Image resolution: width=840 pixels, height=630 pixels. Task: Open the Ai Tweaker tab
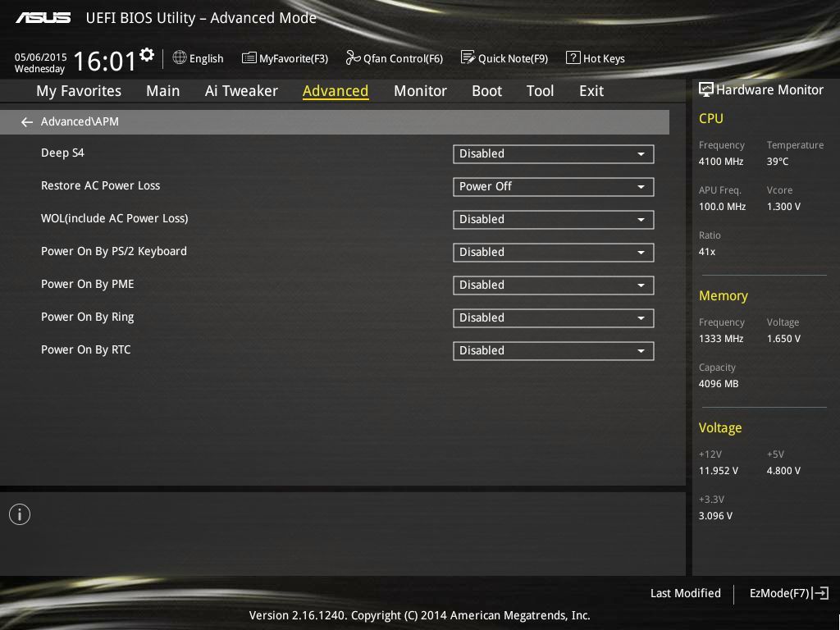241,91
